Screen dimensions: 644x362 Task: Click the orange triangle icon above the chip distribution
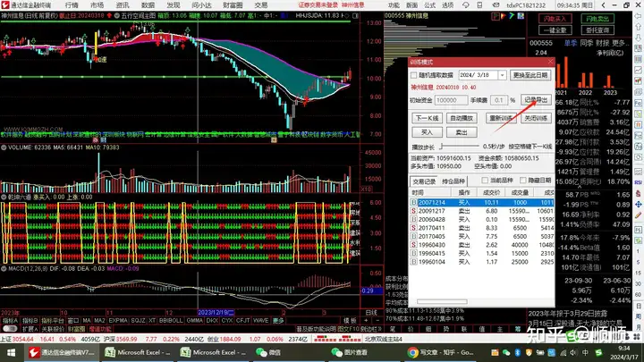504,16
